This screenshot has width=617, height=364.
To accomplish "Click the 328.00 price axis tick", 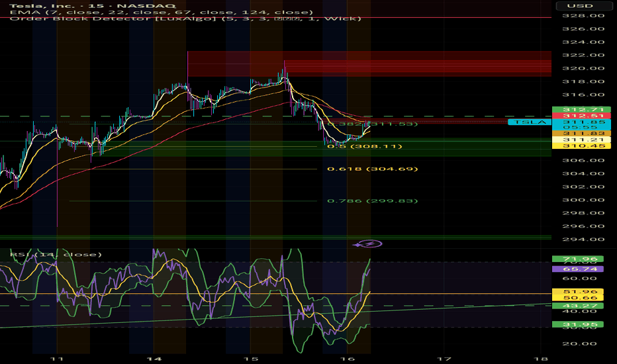I will [x=583, y=16].
